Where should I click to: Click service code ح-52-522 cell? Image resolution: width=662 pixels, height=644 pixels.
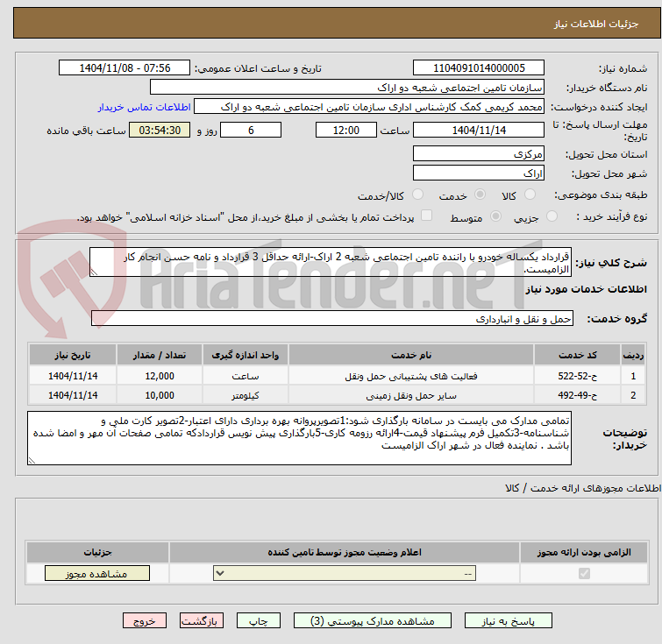click(577, 376)
